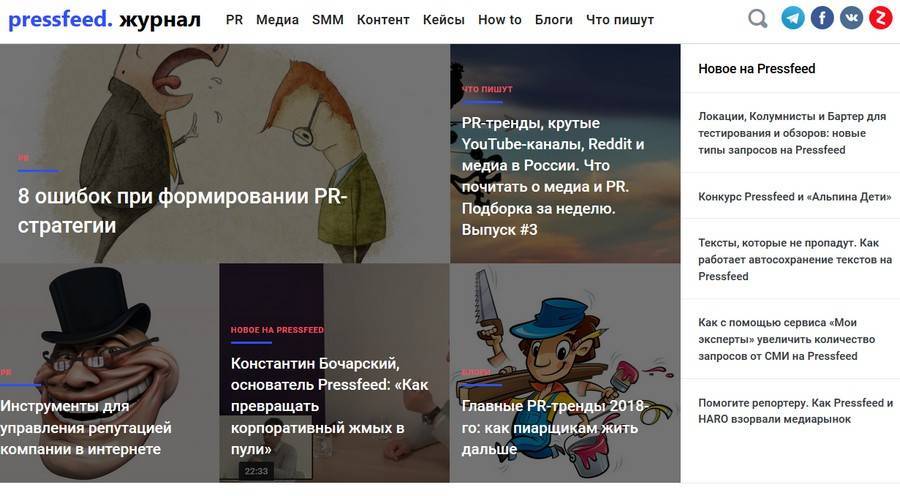
Task: Open the Медиа menu section
Action: (277, 20)
